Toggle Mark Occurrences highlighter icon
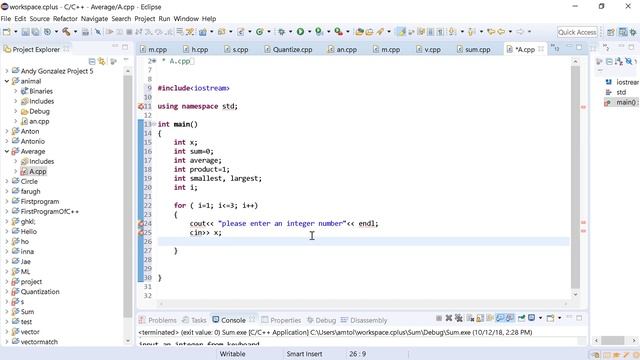Image resolution: width=640 pixels, height=360 pixels. point(401,31)
